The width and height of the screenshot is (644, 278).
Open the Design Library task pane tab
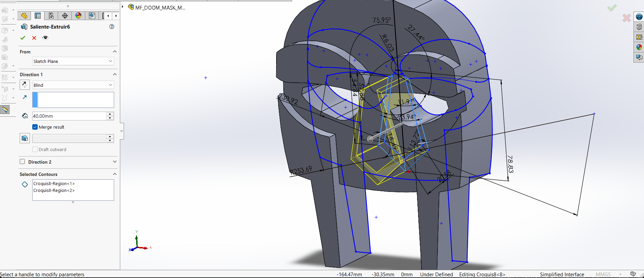pyautogui.click(x=639, y=27)
